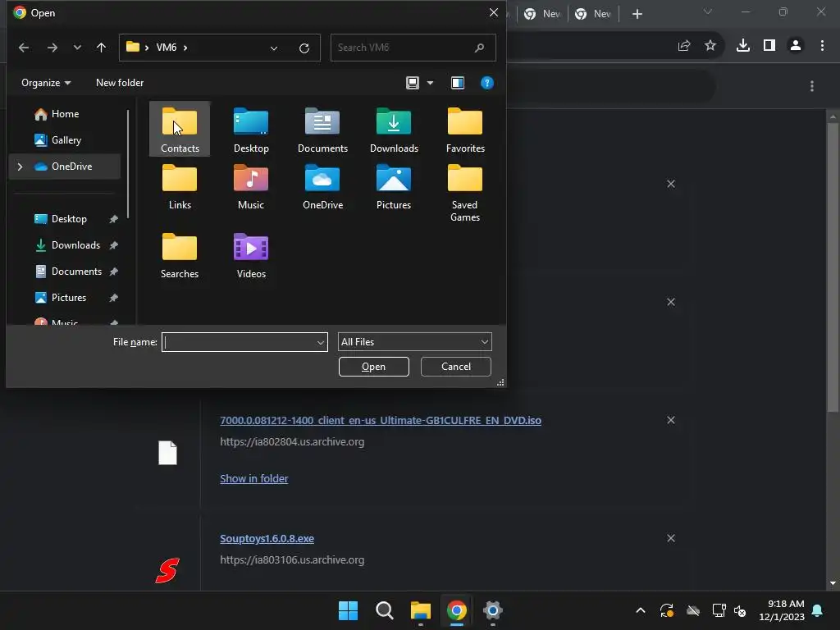
Task: Open more view options dropdown
Action: pyautogui.click(x=430, y=83)
